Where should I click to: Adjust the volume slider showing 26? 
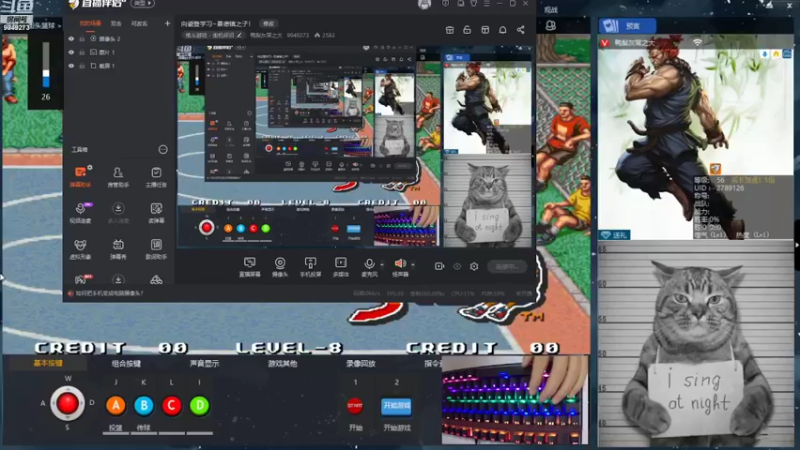(46, 65)
